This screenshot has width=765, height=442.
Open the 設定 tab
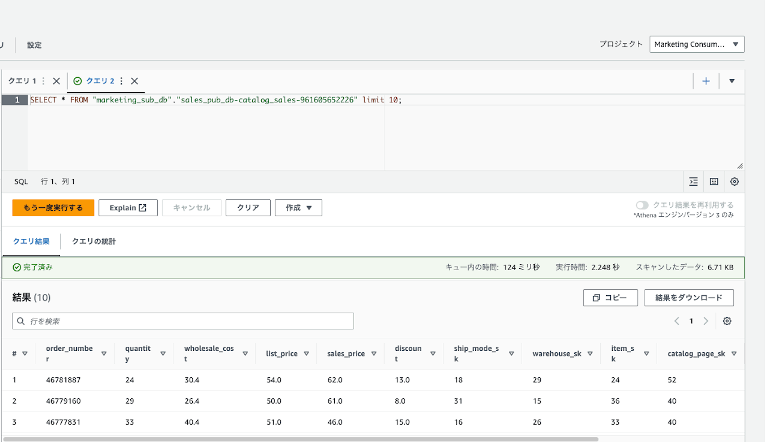(34, 45)
